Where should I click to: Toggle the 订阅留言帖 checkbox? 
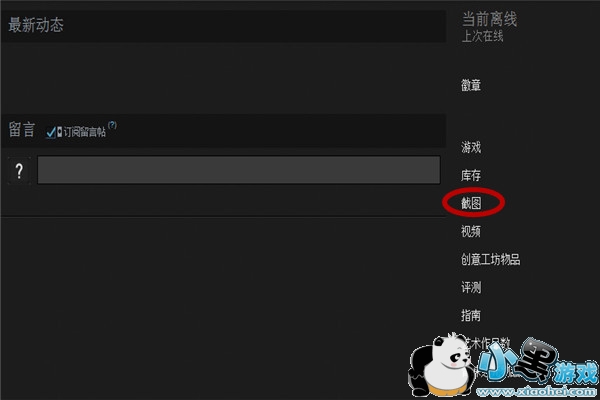click(x=51, y=132)
